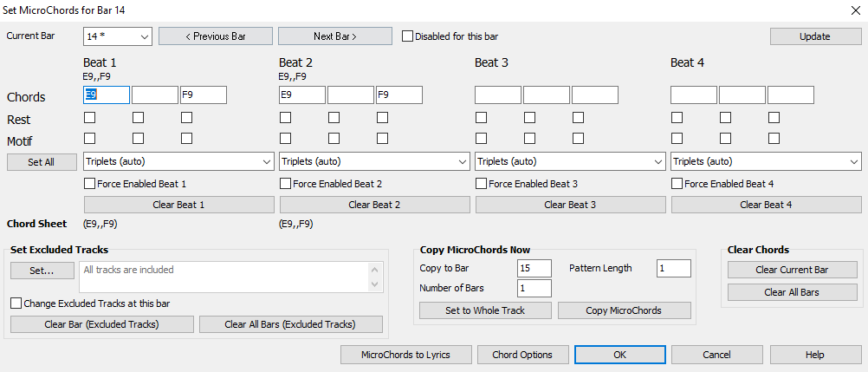
Task: Focus the Pattern Length field
Action: coord(674,268)
